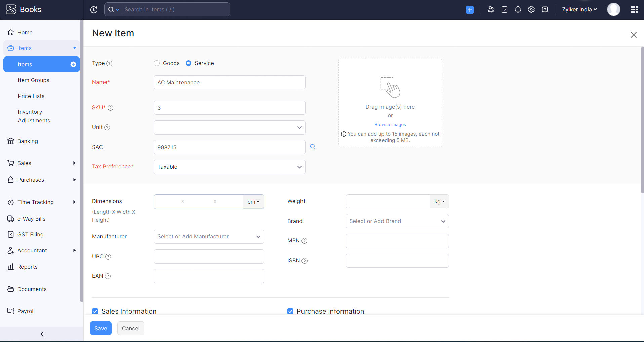The height and width of the screenshot is (342, 644).
Task: Click the SKU help question mark icon
Action: [x=110, y=108]
